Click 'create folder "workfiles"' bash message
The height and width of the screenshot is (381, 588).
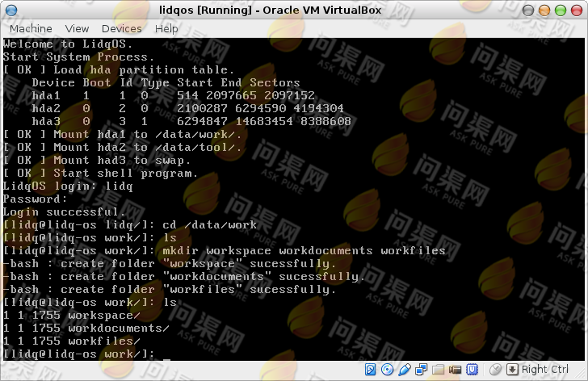(x=169, y=290)
